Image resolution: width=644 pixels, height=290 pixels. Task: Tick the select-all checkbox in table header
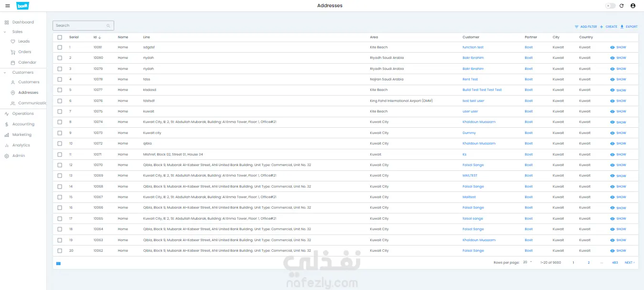[60, 37]
